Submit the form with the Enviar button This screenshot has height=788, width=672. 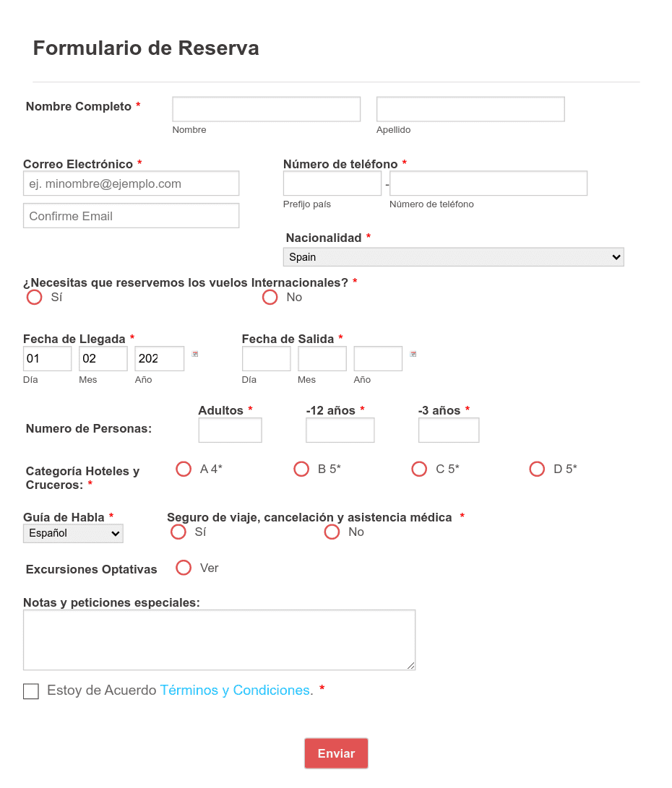(336, 753)
